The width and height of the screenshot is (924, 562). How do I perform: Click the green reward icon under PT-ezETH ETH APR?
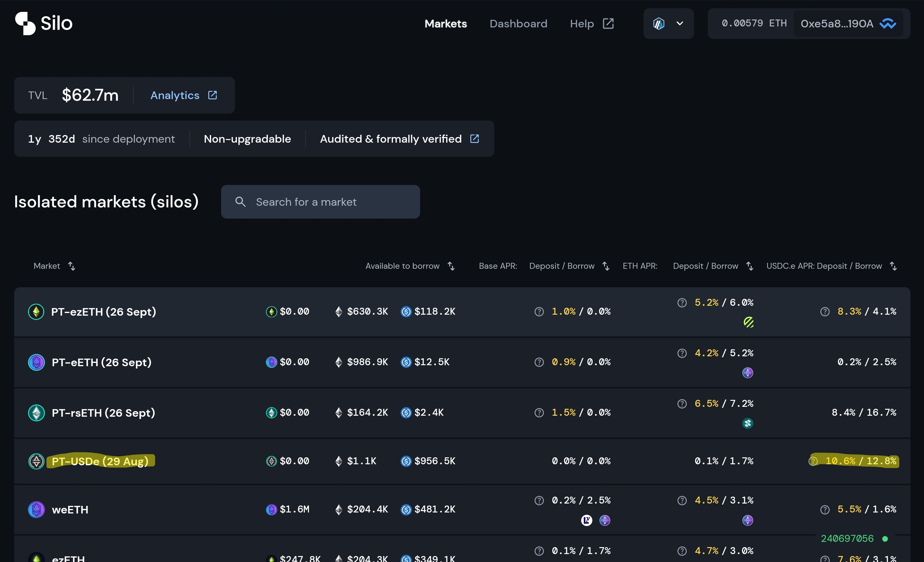748,322
